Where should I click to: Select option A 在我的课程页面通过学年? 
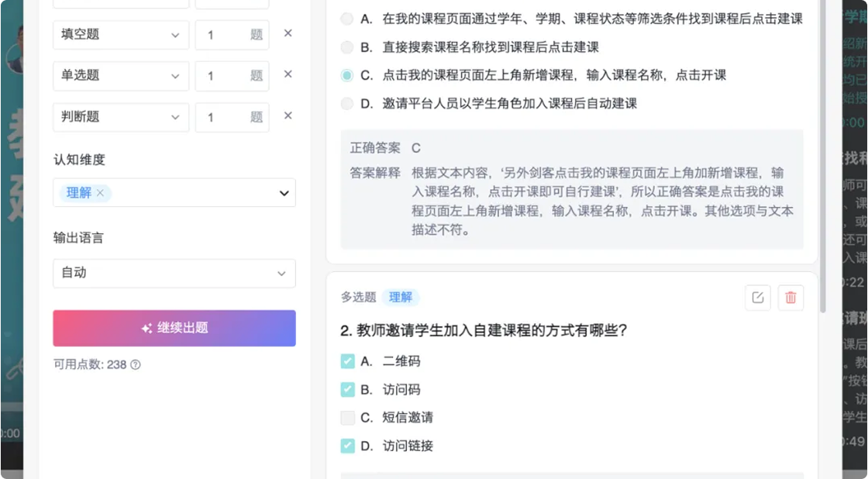347,19
